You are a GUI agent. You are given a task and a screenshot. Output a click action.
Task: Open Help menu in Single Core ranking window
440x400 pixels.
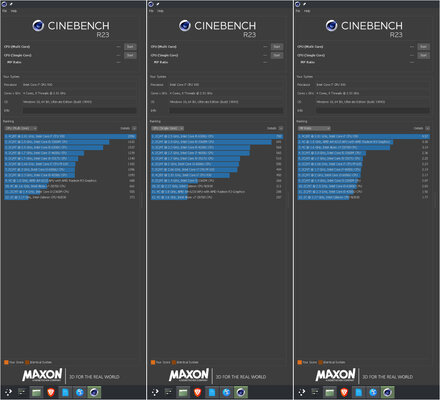pyautogui.click(x=160, y=11)
